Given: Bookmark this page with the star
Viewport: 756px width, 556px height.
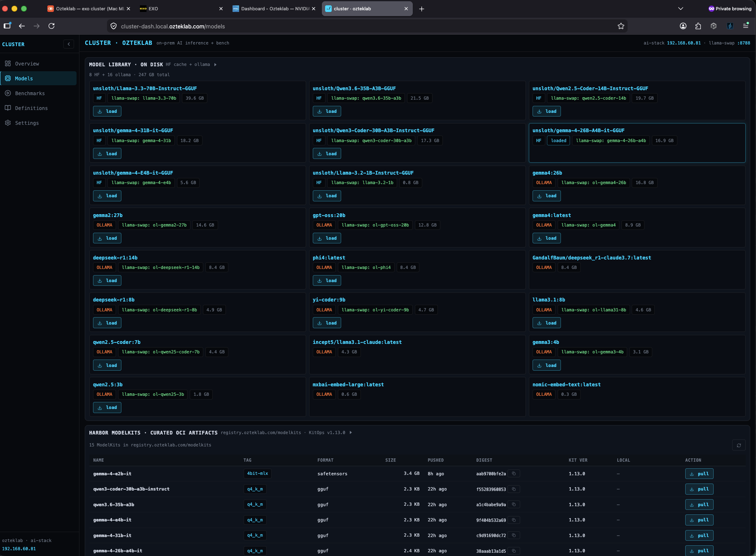Looking at the screenshot, I should coord(621,26).
